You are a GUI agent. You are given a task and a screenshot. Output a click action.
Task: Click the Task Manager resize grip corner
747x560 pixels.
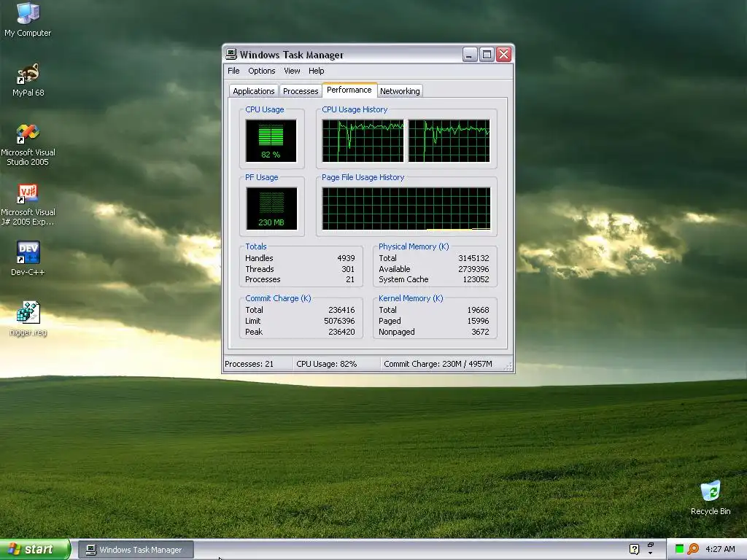pyautogui.click(x=508, y=366)
